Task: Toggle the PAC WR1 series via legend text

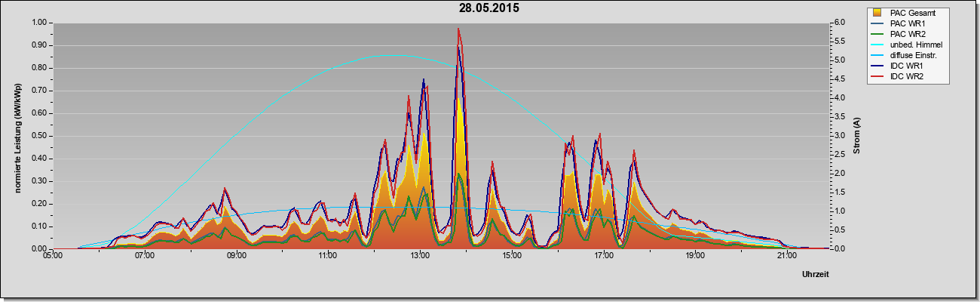Action: point(907,23)
